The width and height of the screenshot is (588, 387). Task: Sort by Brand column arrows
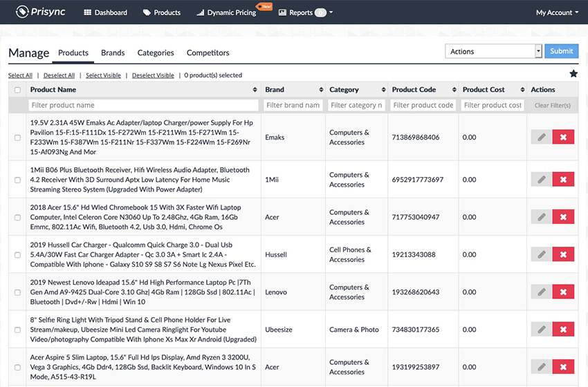point(321,90)
